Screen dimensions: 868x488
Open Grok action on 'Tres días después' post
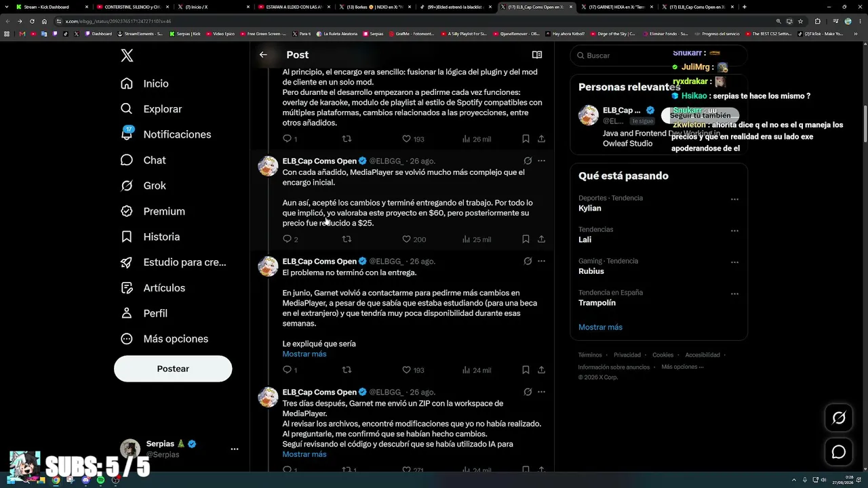[x=528, y=392]
